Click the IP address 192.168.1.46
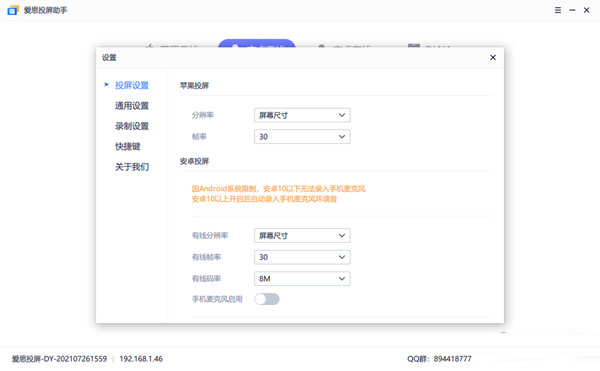Screen dimensions: 600x371 141,359
